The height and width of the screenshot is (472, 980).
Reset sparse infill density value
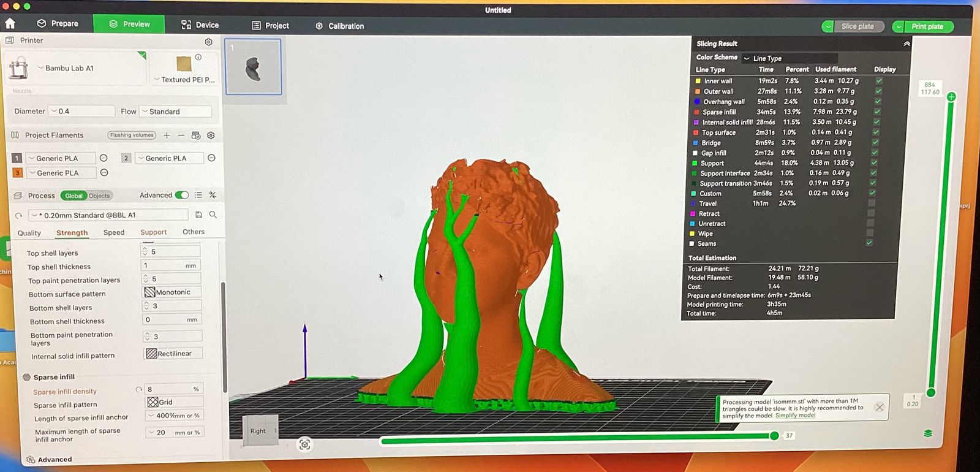(x=139, y=389)
